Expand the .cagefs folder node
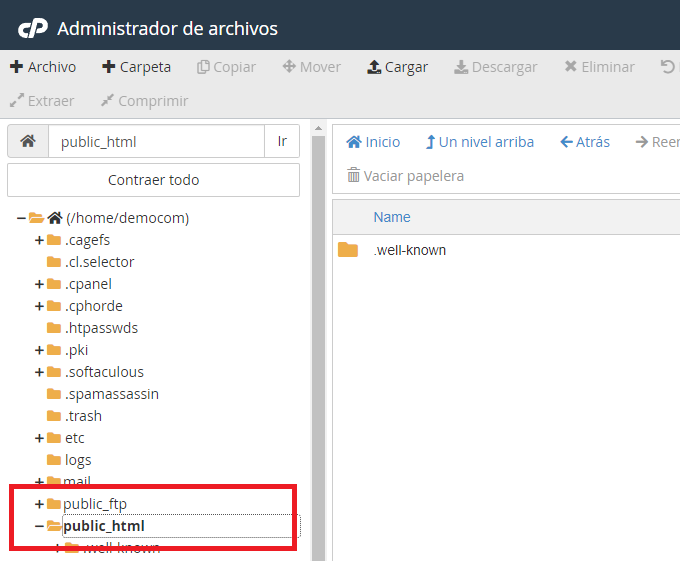The width and height of the screenshot is (680, 561). coord(39,240)
